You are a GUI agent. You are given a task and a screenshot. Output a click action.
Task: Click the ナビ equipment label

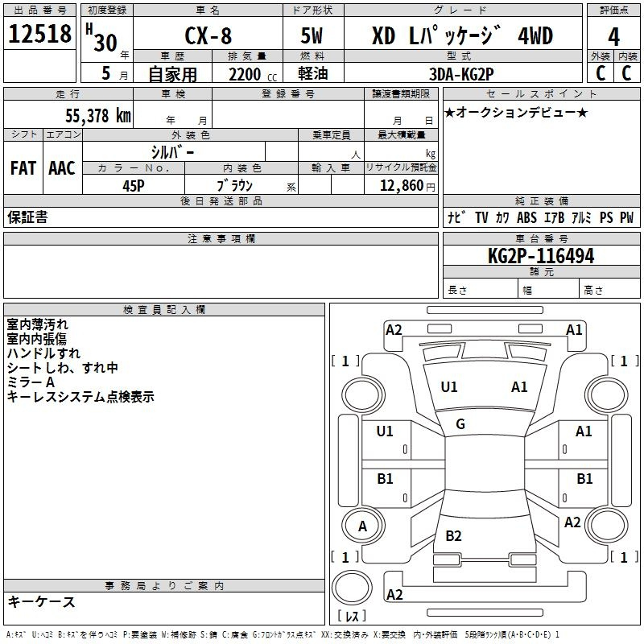coord(456,217)
